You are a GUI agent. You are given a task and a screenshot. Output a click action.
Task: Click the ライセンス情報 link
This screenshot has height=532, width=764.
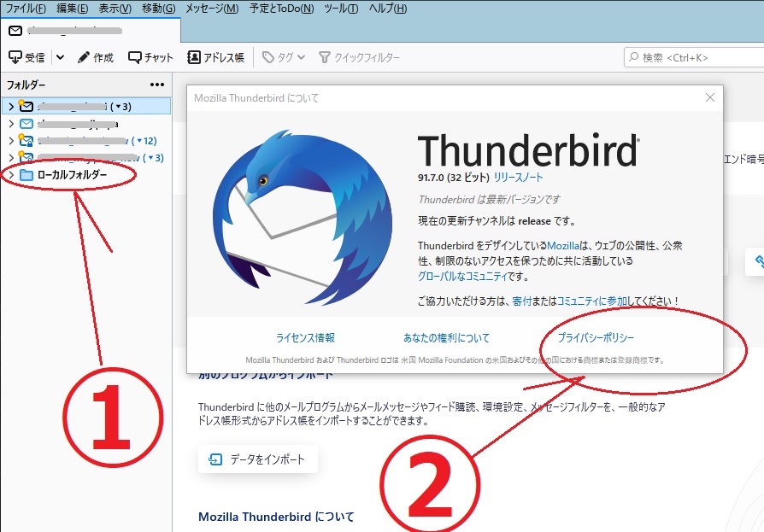305,338
